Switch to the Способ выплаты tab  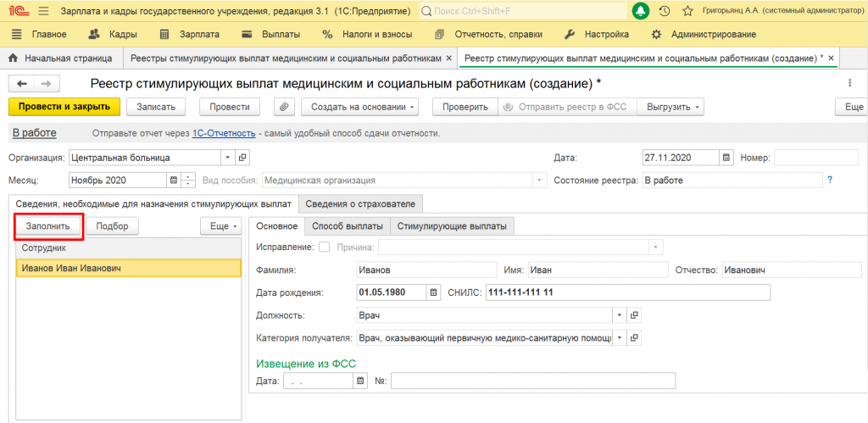click(x=347, y=226)
